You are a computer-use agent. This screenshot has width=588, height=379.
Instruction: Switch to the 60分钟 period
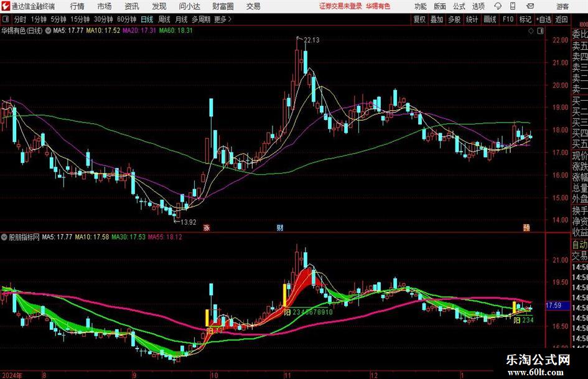point(126,19)
